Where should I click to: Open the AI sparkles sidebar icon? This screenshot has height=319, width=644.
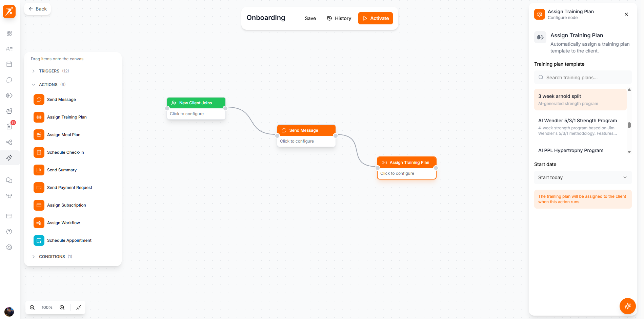tap(9, 158)
